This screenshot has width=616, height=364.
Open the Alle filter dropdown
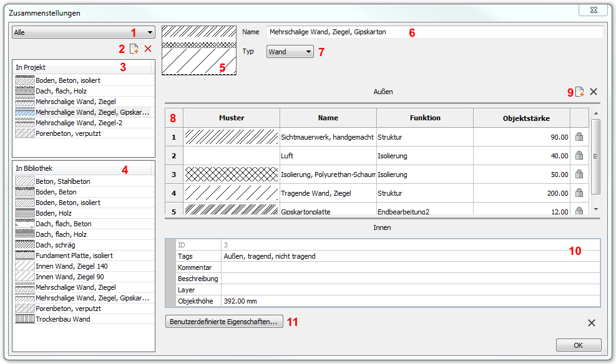tap(84, 32)
